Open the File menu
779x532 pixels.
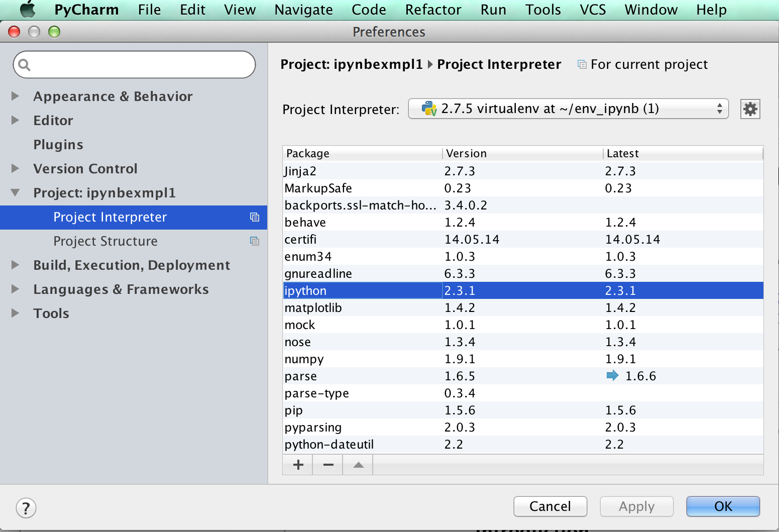(149, 10)
